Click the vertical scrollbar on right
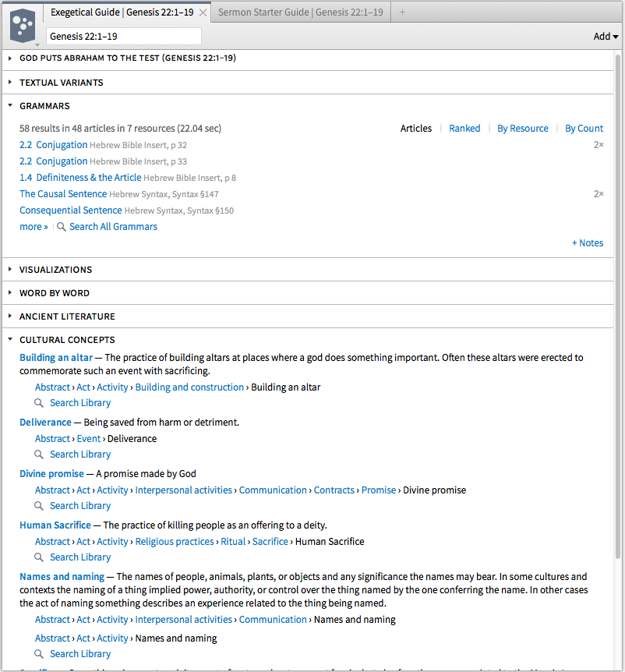 [x=619, y=312]
